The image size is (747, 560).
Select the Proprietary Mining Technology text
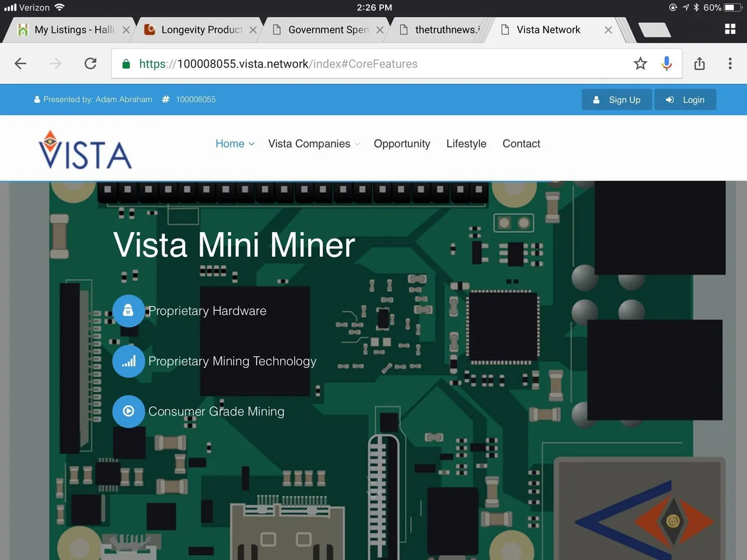(232, 361)
